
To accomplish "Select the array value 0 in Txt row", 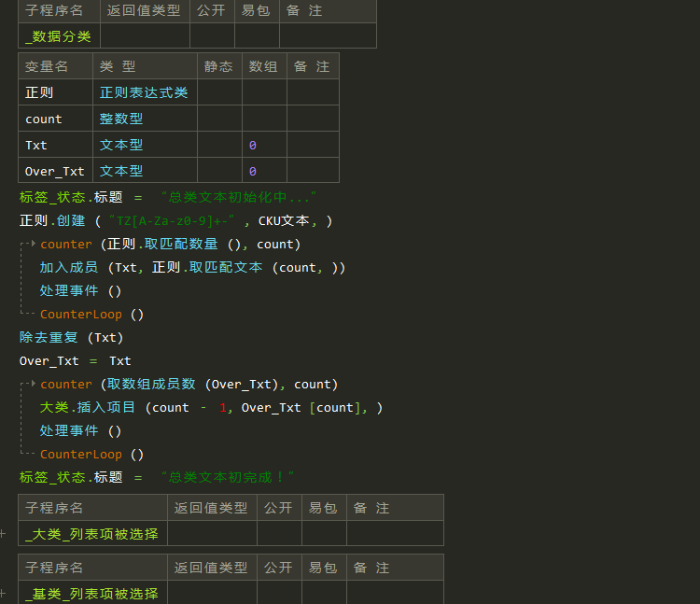I will pyautogui.click(x=253, y=145).
